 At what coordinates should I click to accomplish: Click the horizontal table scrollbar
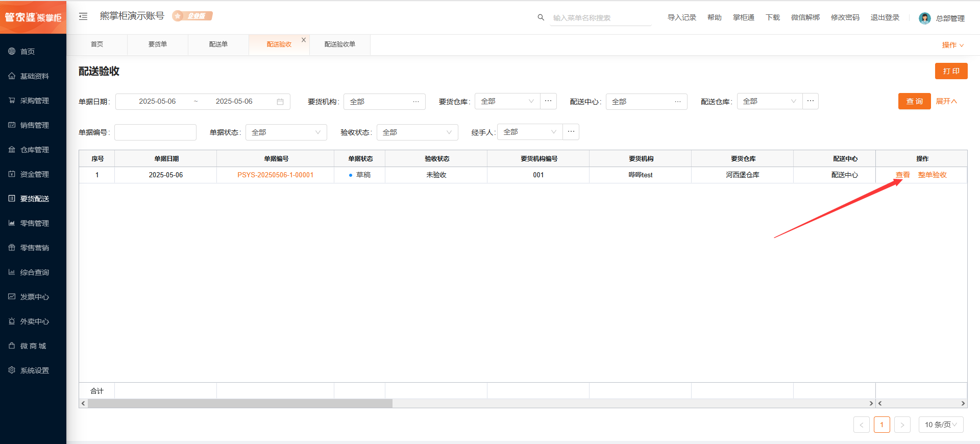tap(240, 404)
